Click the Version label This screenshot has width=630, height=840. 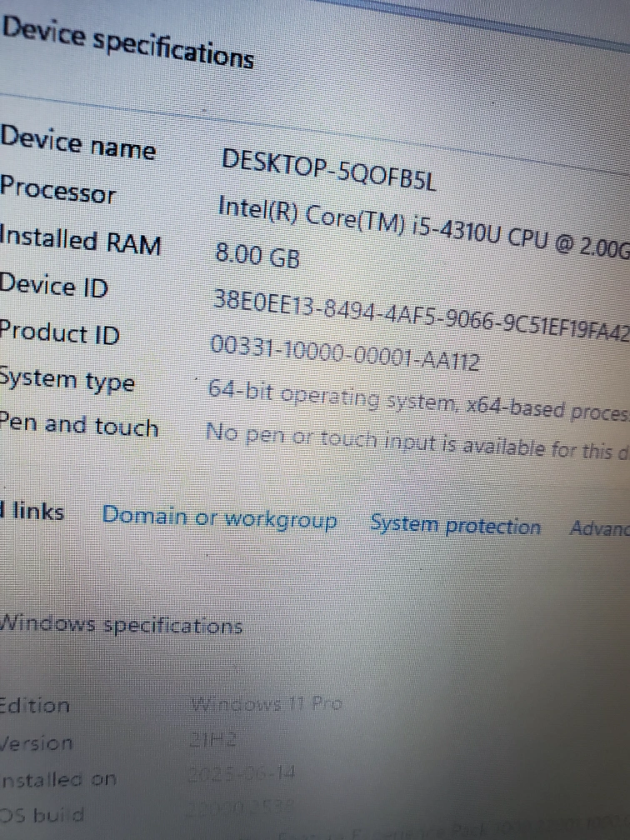click(37, 743)
